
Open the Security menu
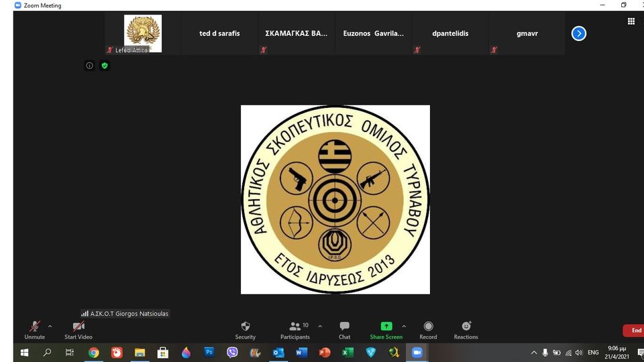tap(246, 330)
